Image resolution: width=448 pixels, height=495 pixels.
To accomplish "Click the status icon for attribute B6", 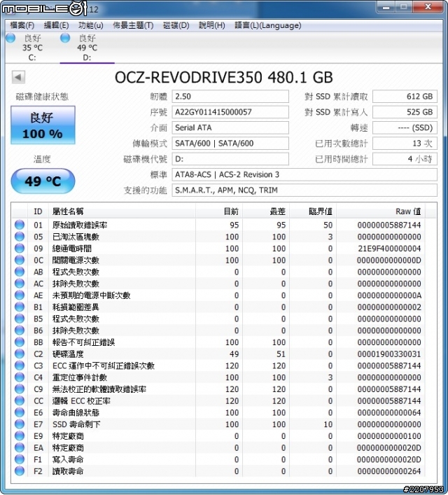I will pos(20,330).
